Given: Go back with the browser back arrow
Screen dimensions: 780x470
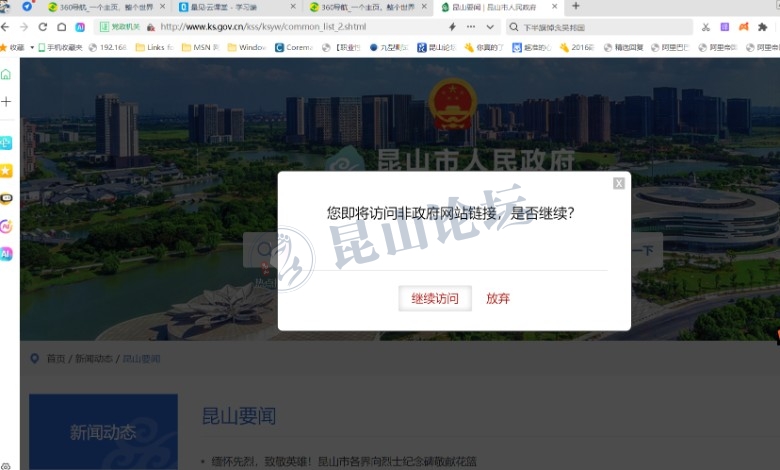Looking at the screenshot, I should pos(6,27).
